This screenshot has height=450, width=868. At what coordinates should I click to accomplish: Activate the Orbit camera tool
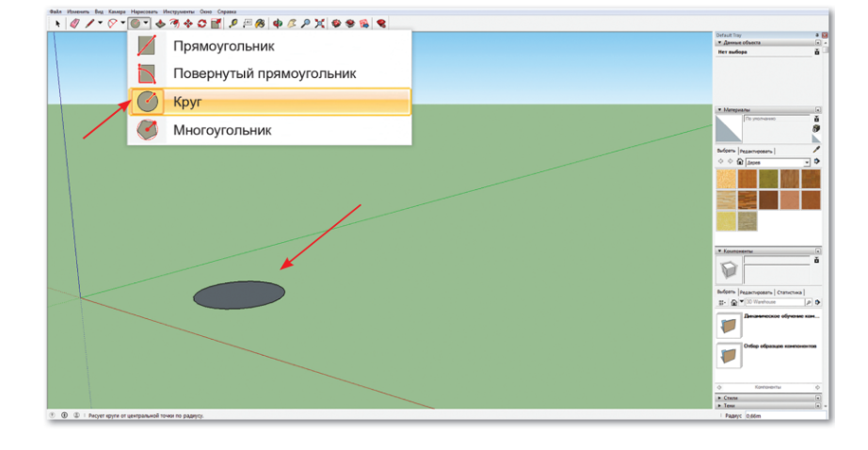tap(278, 24)
